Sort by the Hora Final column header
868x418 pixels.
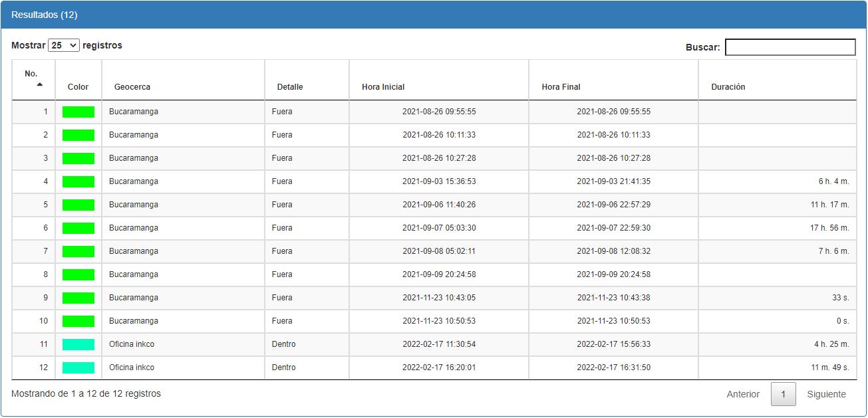tap(561, 87)
